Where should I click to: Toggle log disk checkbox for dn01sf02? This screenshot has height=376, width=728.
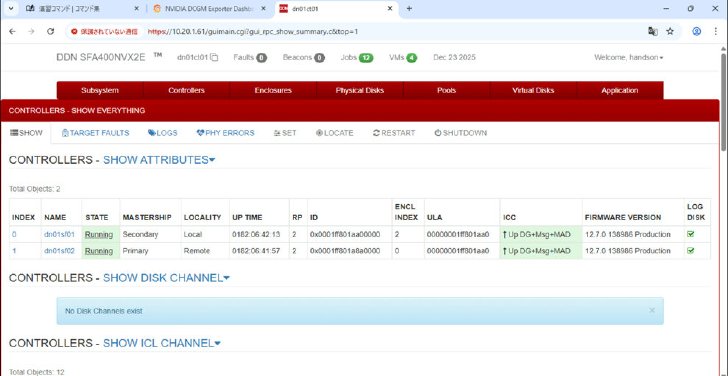(x=690, y=250)
